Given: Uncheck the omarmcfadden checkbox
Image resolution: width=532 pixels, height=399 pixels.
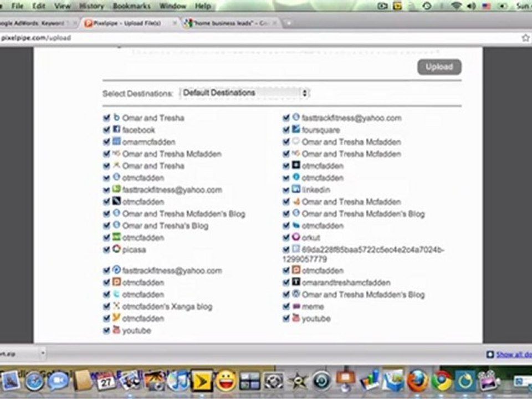Looking at the screenshot, I should [106, 142].
